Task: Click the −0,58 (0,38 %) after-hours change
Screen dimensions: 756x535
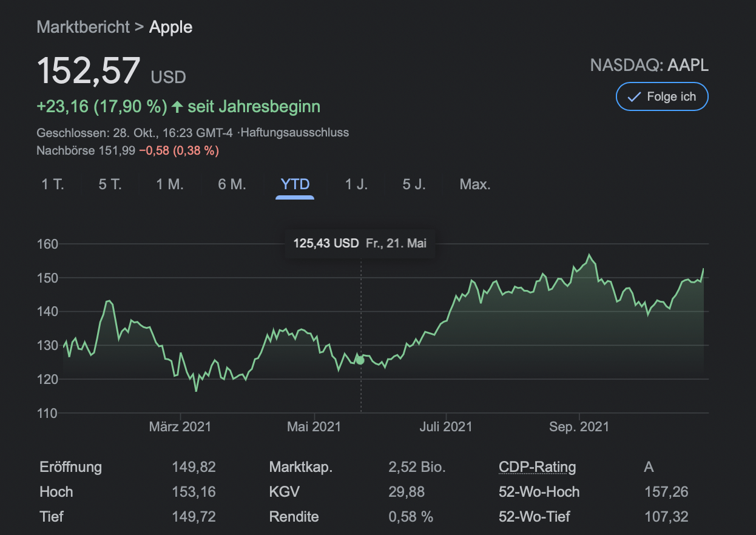Action: (x=178, y=150)
